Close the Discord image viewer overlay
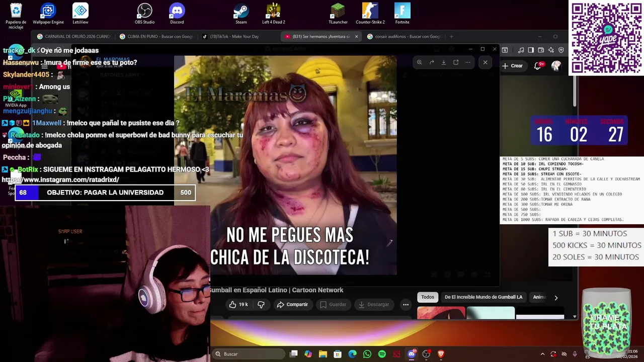This screenshot has width=644, height=362. (x=485, y=62)
